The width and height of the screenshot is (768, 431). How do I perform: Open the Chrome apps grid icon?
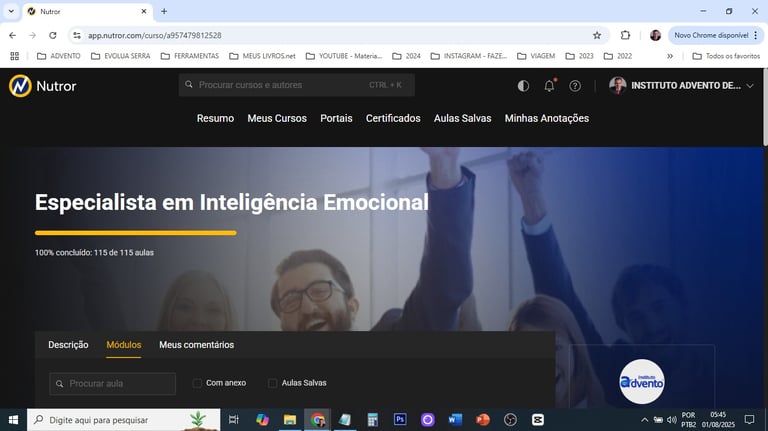point(15,56)
